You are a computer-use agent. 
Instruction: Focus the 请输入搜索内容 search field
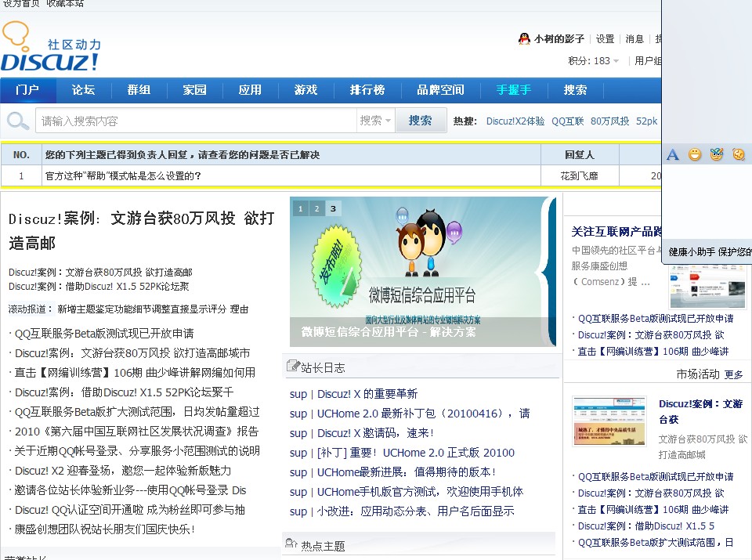point(197,121)
